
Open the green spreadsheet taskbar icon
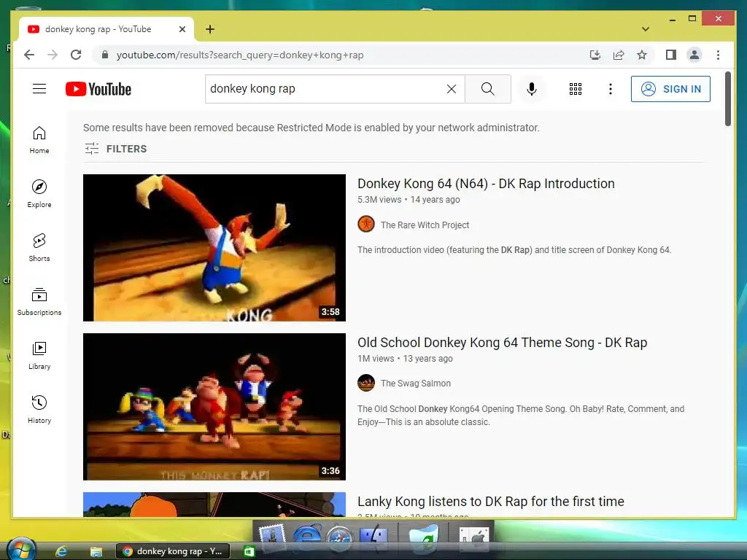[249, 551]
